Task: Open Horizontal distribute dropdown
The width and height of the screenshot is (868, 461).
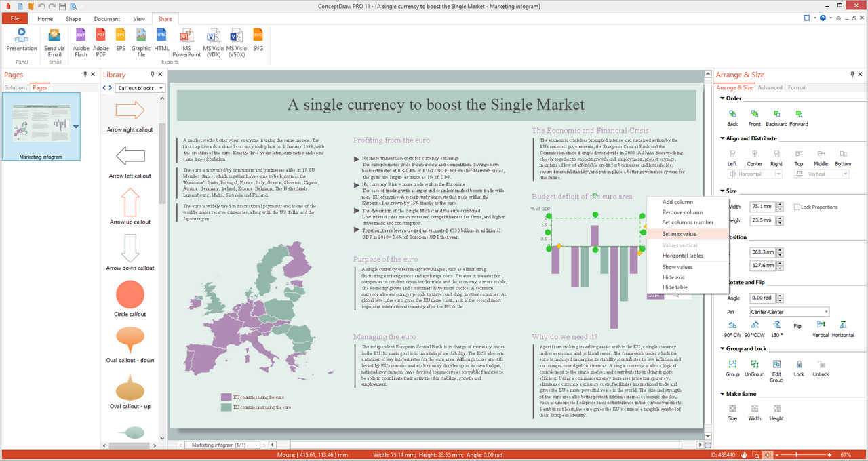Action: pyautogui.click(x=779, y=174)
